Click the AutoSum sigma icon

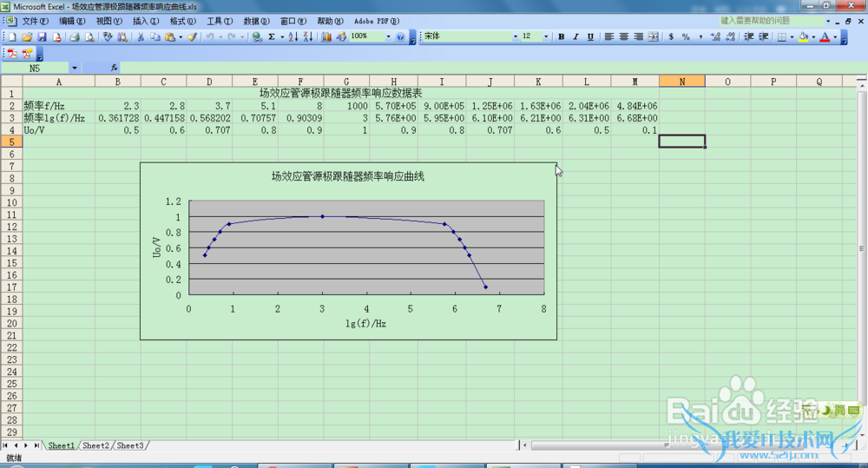click(x=272, y=37)
